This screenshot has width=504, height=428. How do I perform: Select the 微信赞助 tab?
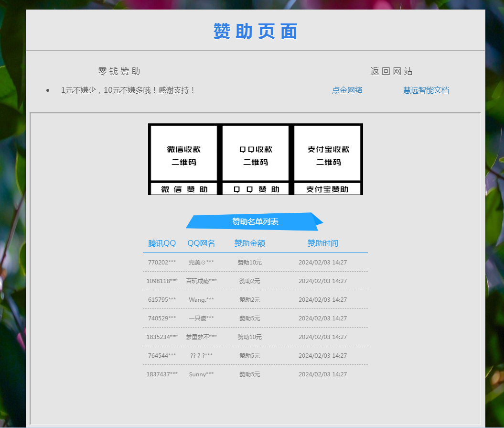(184, 189)
